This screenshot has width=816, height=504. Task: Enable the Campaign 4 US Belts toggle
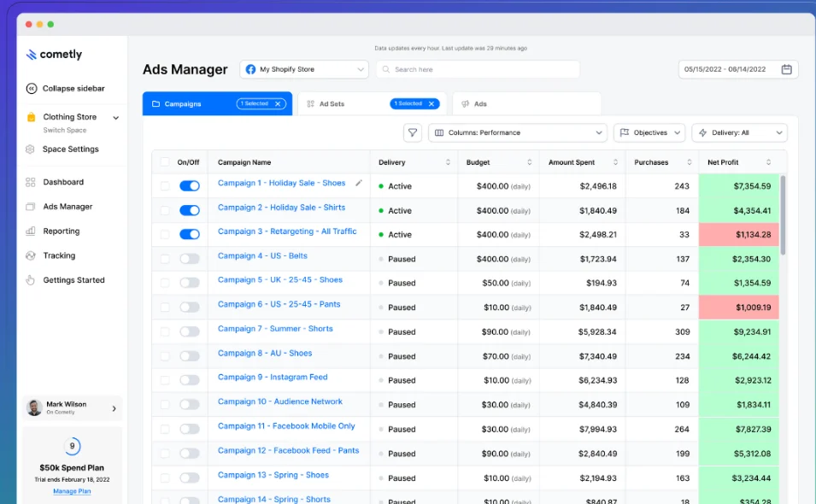[x=190, y=259]
